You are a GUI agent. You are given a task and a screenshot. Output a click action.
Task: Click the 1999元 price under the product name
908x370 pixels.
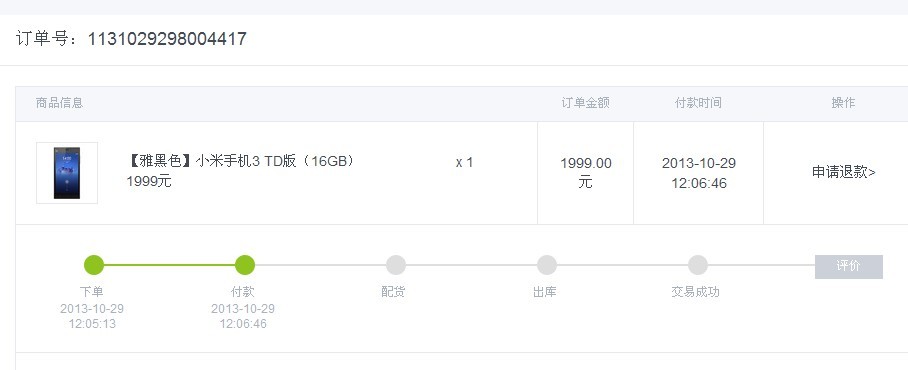tap(149, 181)
